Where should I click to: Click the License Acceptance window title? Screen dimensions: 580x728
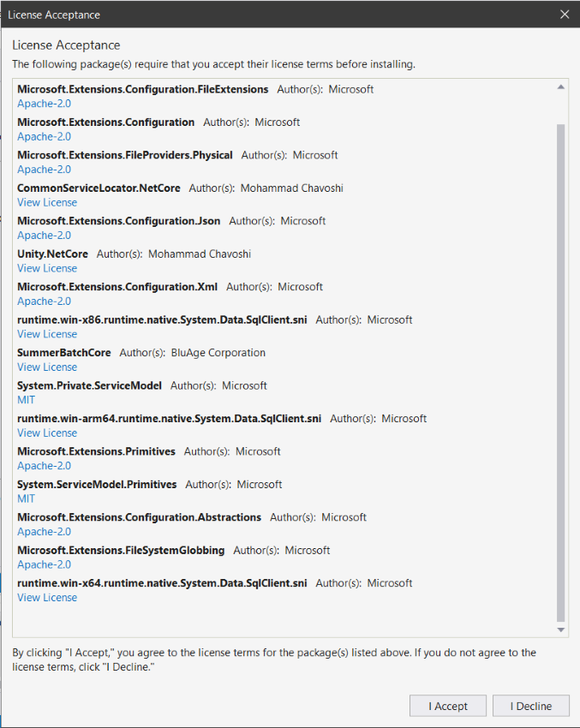[x=54, y=15]
